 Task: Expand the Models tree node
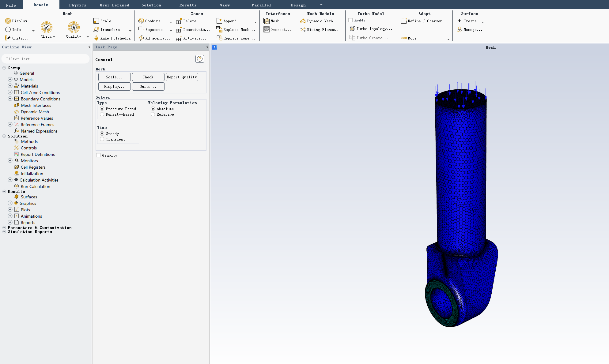[x=10, y=79]
